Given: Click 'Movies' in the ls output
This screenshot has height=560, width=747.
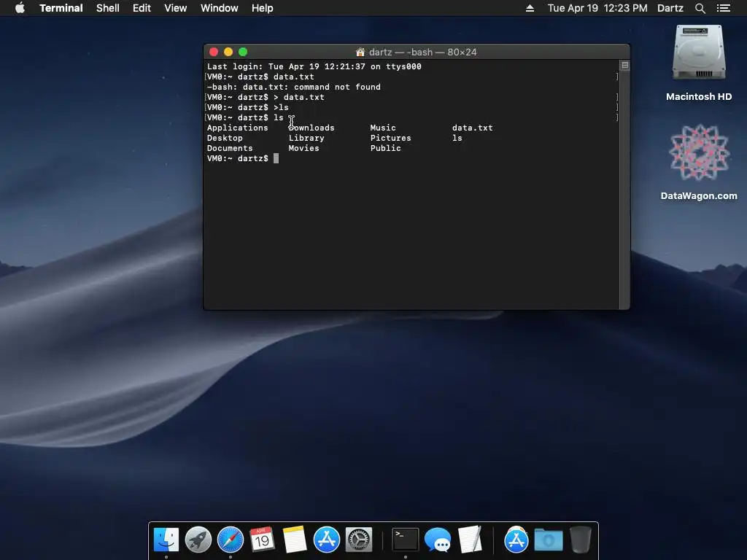Looking at the screenshot, I should tap(304, 148).
